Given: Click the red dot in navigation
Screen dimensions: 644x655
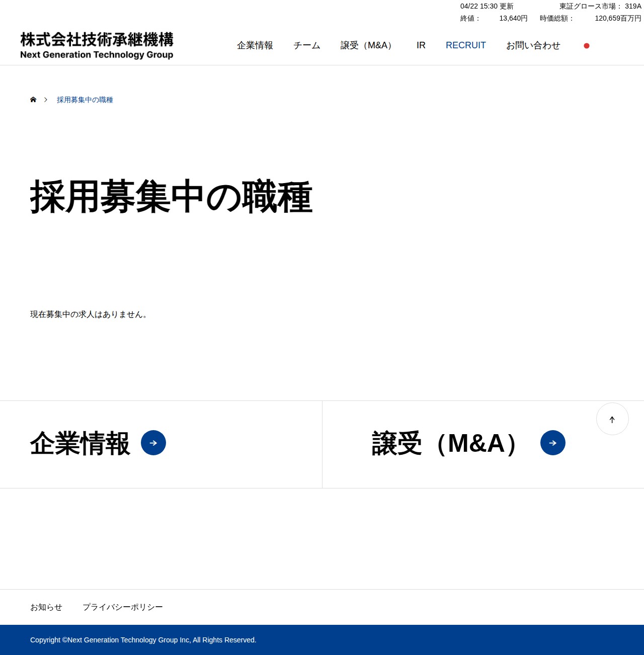Looking at the screenshot, I should [x=587, y=46].
